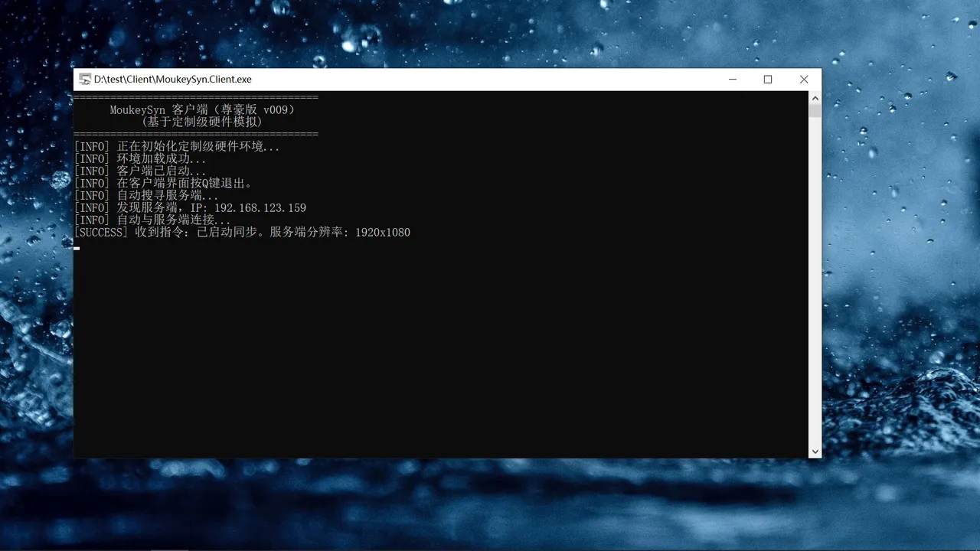Click the vertical scrollbar thumb
The height and width of the screenshot is (551, 980).
coord(815,110)
